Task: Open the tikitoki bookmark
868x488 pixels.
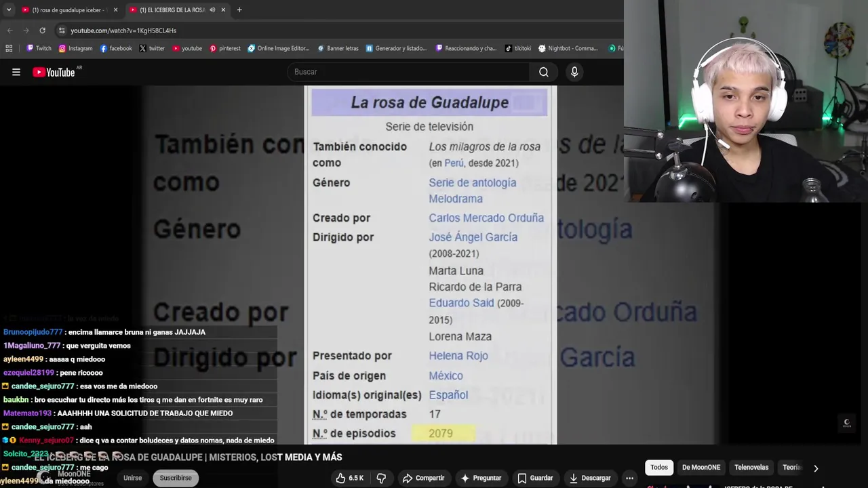Action: [518, 48]
